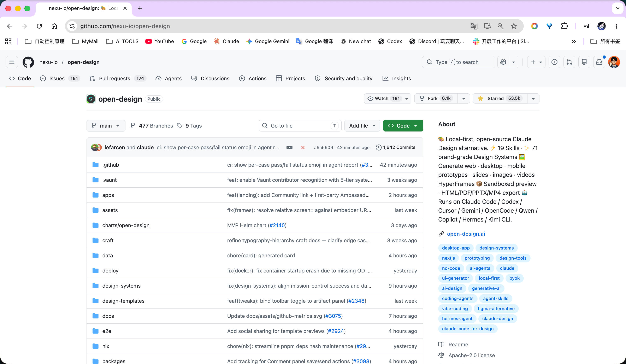The width and height of the screenshot is (626, 364).
Task: Go back with the browser back arrow
Action: (x=10, y=26)
